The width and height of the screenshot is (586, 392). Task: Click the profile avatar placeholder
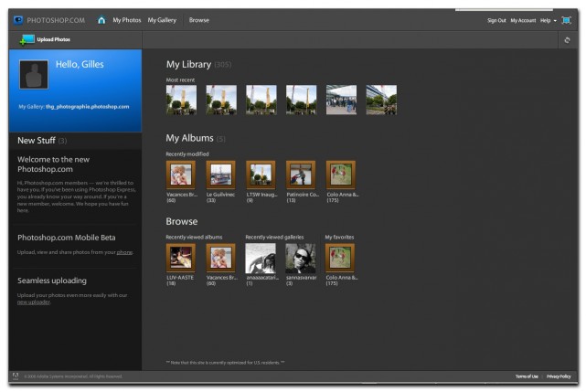tap(34, 75)
